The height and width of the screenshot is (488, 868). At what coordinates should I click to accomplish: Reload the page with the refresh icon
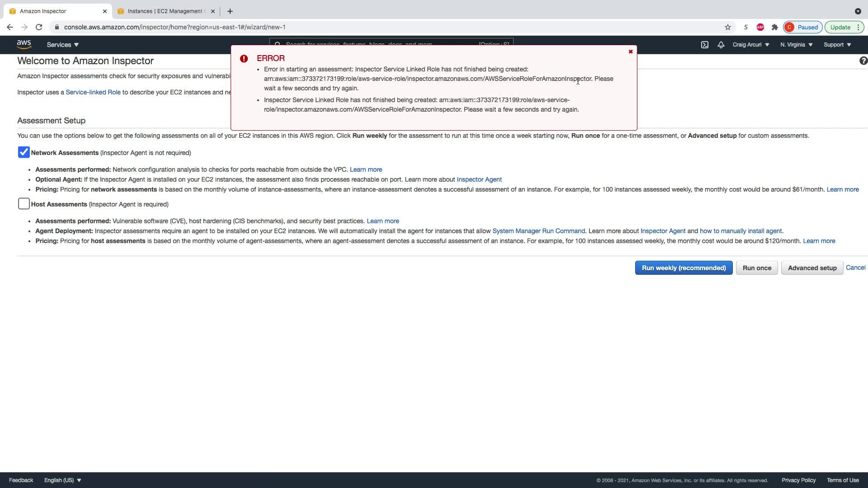[39, 27]
